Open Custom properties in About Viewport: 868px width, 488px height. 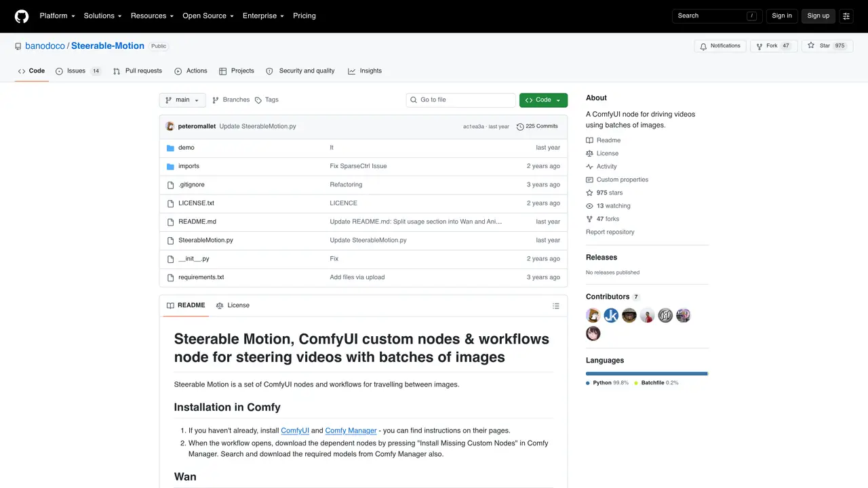point(617,180)
